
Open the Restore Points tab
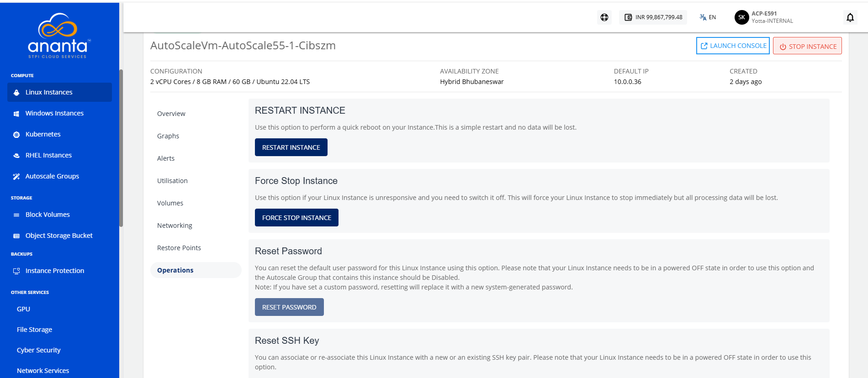tap(179, 248)
